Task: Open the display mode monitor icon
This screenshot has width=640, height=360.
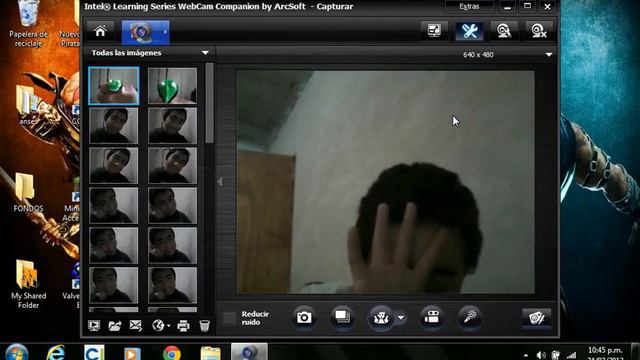Action: 434,31
